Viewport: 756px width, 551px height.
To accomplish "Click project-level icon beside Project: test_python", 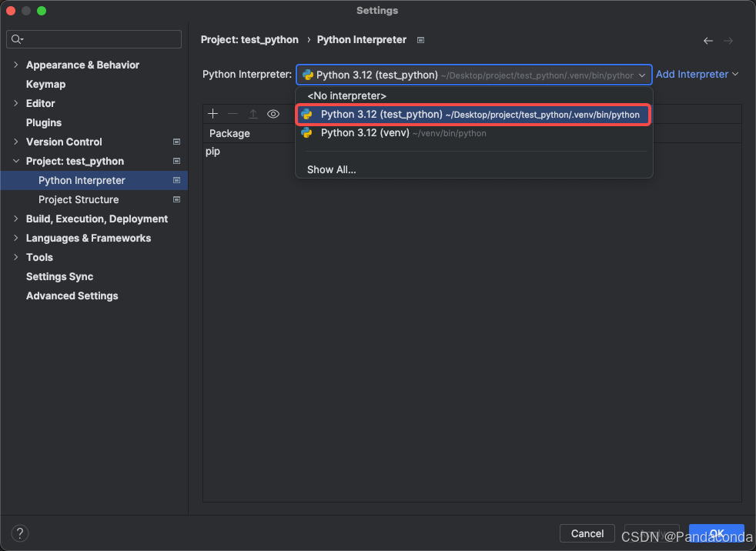I will pos(176,161).
